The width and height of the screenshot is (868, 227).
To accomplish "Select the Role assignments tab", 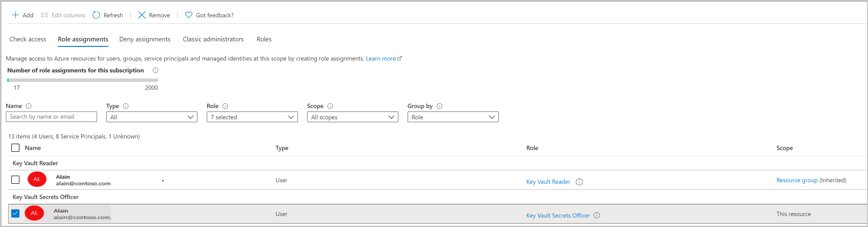I will click(83, 39).
